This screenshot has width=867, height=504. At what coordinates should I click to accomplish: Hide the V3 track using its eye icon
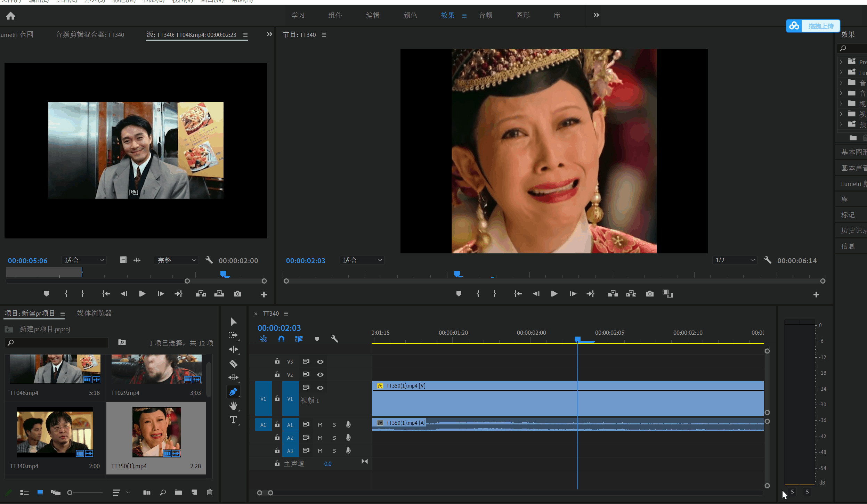[320, 361]
